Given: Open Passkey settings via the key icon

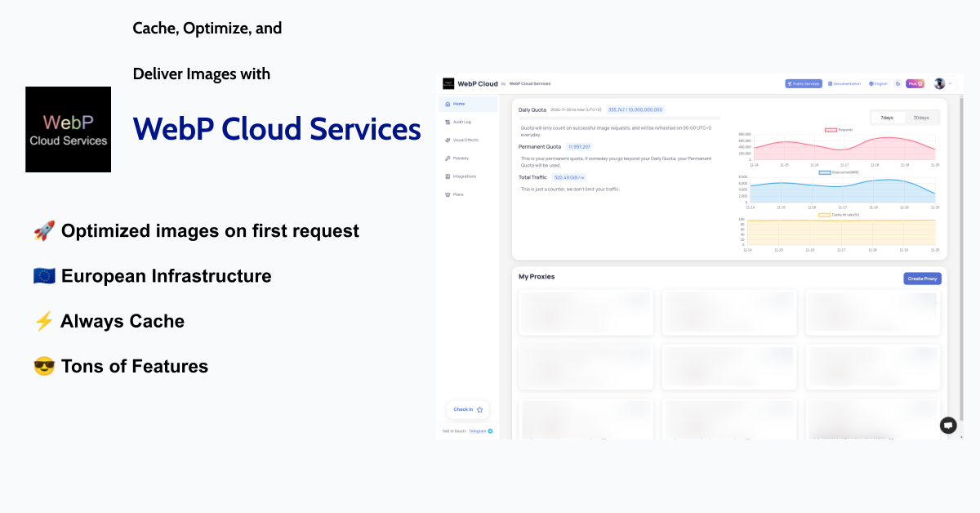Looking at the screenshot, I should coord(448,158).
